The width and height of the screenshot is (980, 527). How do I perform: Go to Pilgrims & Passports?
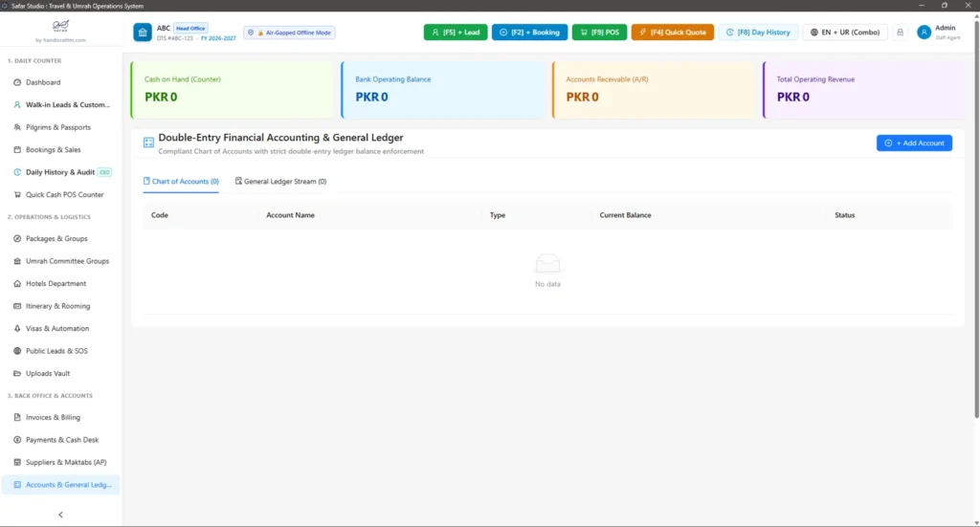(x=61, y=127)
